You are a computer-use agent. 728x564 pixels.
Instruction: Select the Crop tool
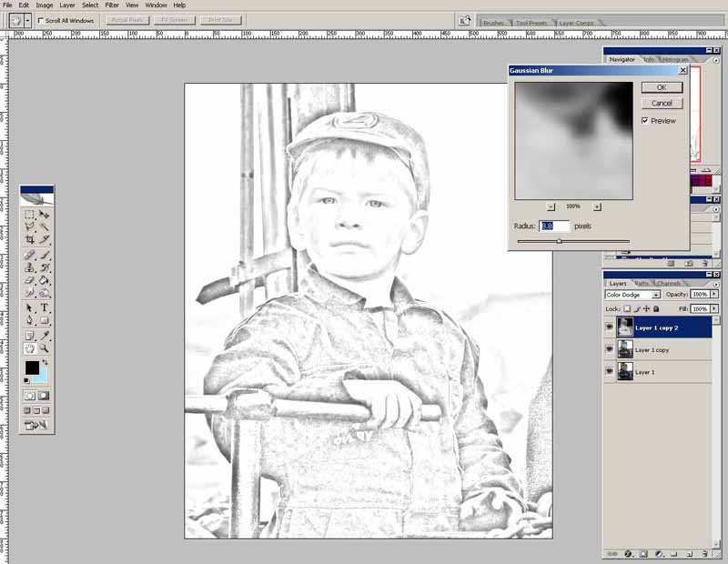[x=30, y=239]
